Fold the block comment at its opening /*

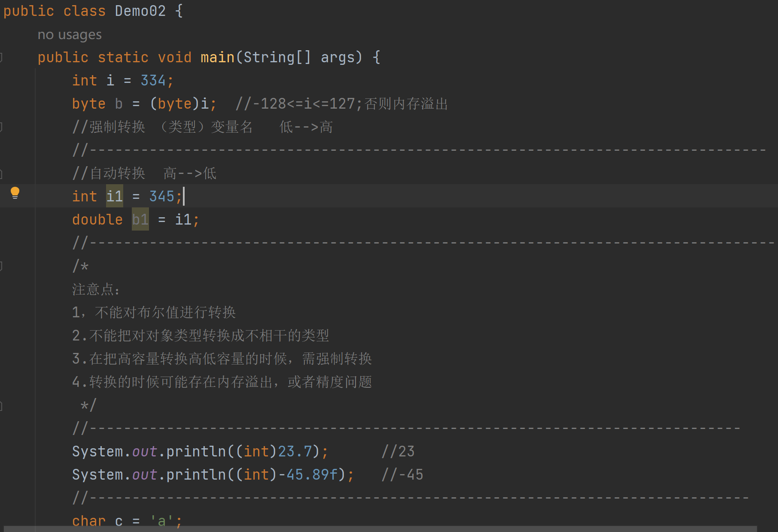tap(1, 266)
